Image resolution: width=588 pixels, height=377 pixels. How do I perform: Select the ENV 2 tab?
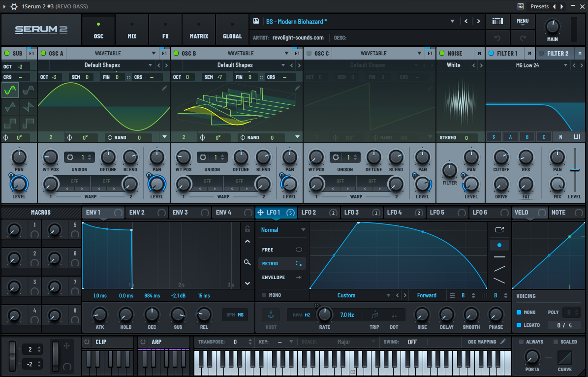click(146, 212)
